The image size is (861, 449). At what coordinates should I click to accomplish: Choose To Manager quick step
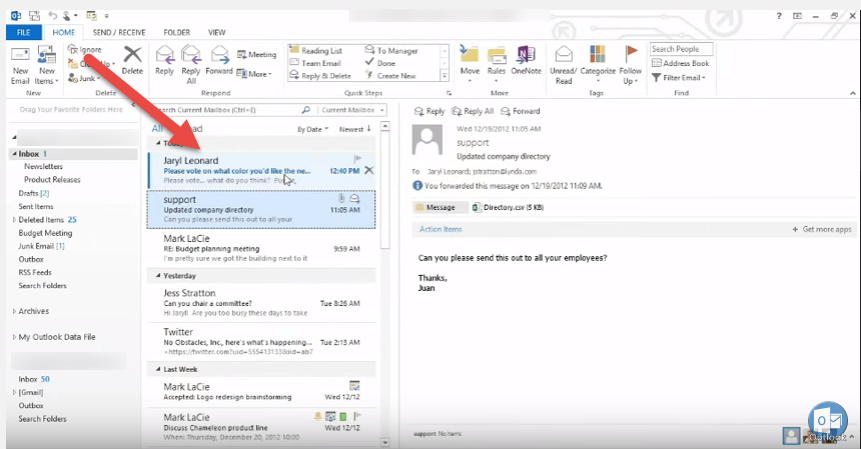pyautogui.click(x=392, y=50)
